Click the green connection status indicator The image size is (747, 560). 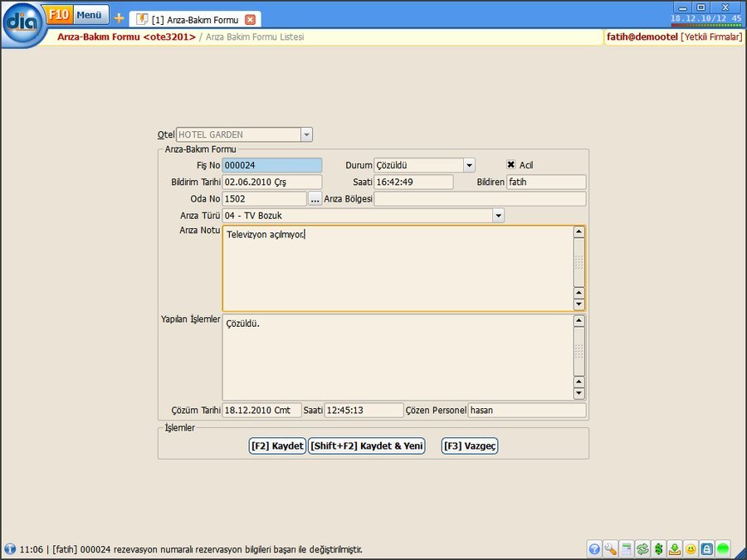pyautogui.click(x=723, y=549)
